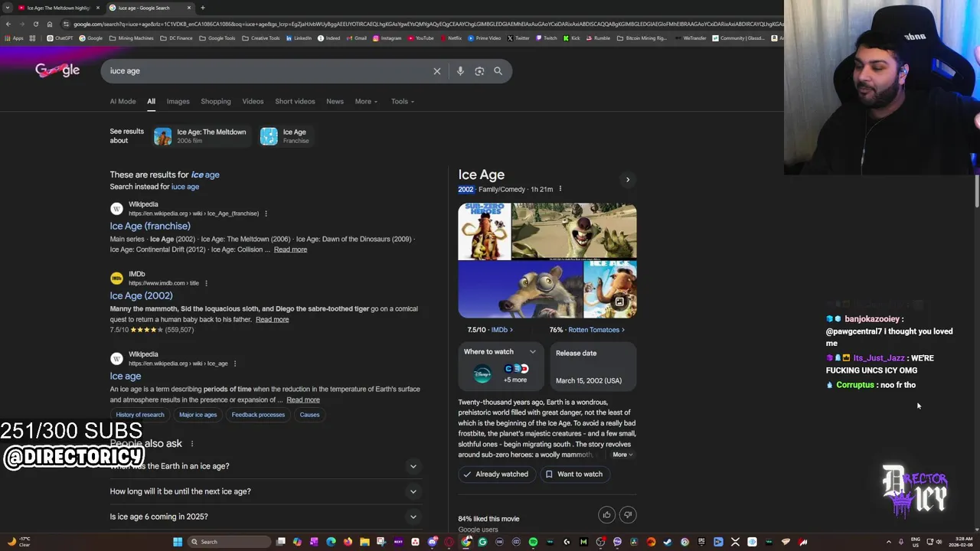Open the Twitch bookmark
This screenshot has width=980, height=551.
547,38
